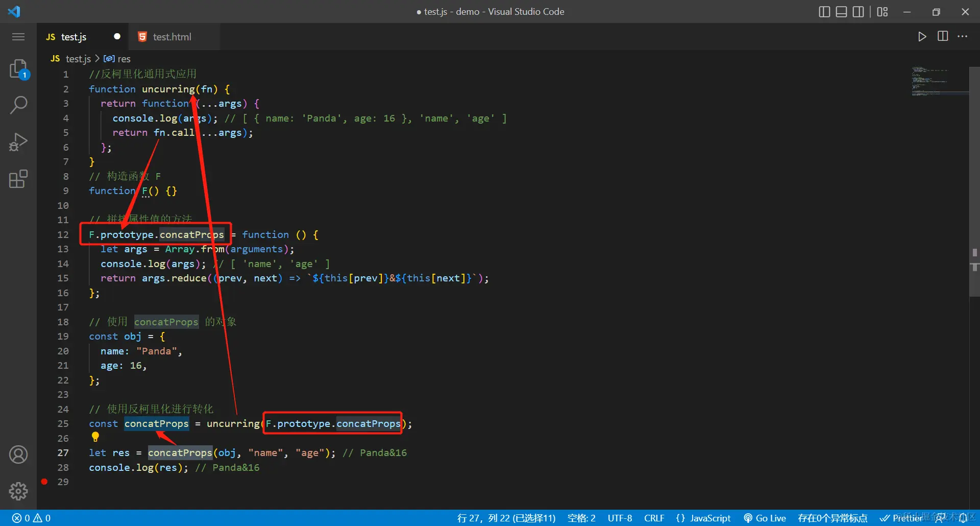The height and width of the screenshot is (526, 980).
Task: Remove the breakpoint on line 29
Action: point(44,482)
